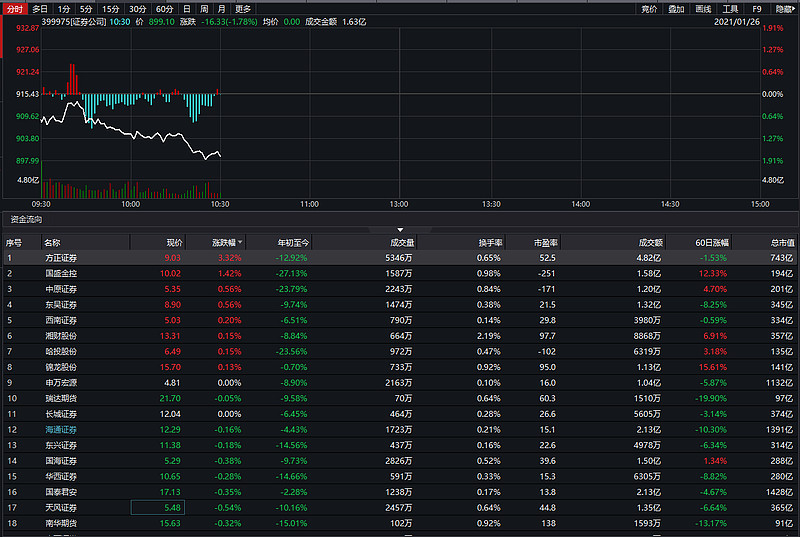Collapse panel using the center divider arrow

[x=400, y=230]
